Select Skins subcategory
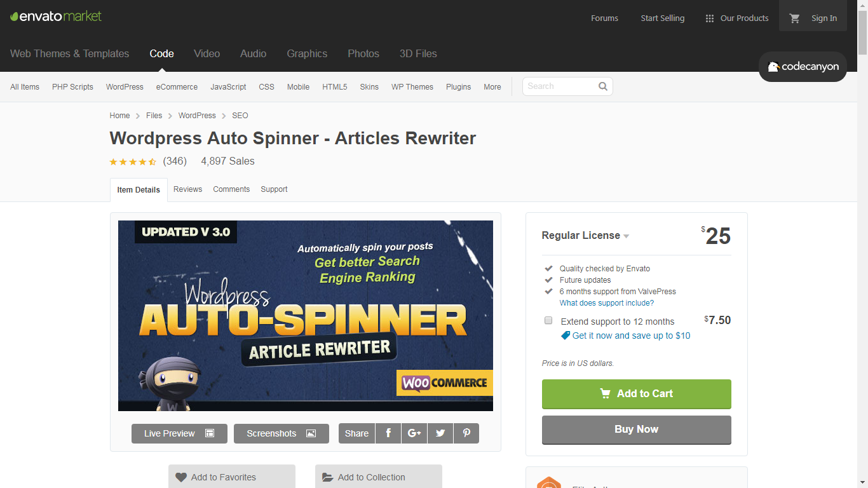Viewport: 868px width, 488px height. [369, 87]
